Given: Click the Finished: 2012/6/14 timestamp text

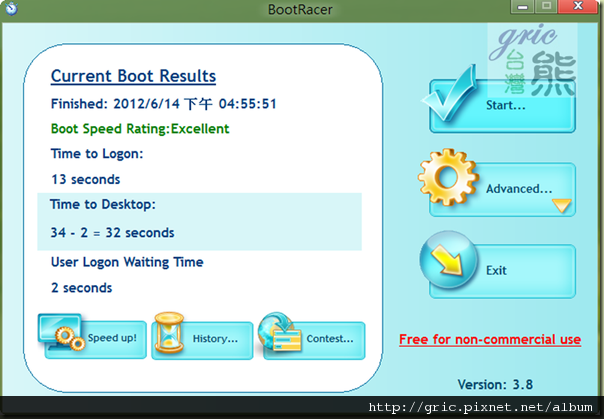Looking at the screenshot, I should tap(164, 104).
